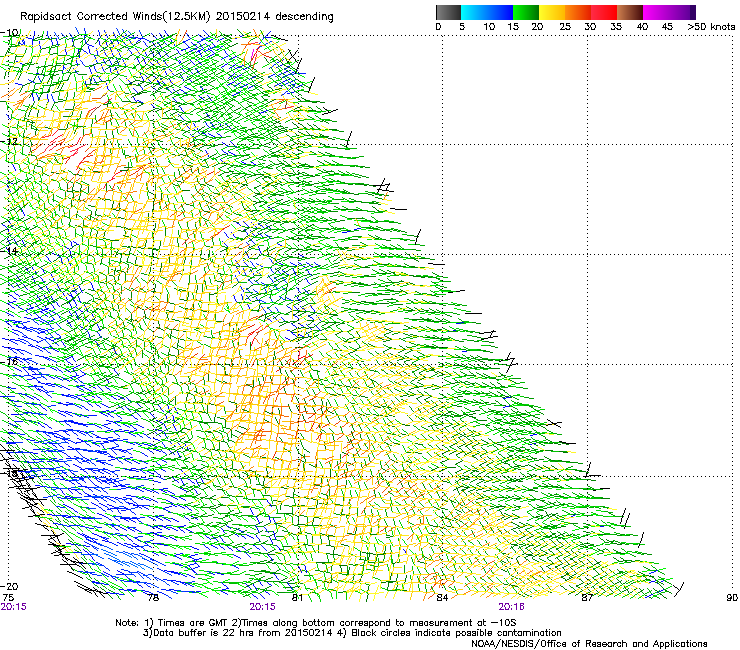Click the purple 20:15 label beside longitude 81
Screen dimensions: 740x650
pyautogui.click(x=262, y=607)
